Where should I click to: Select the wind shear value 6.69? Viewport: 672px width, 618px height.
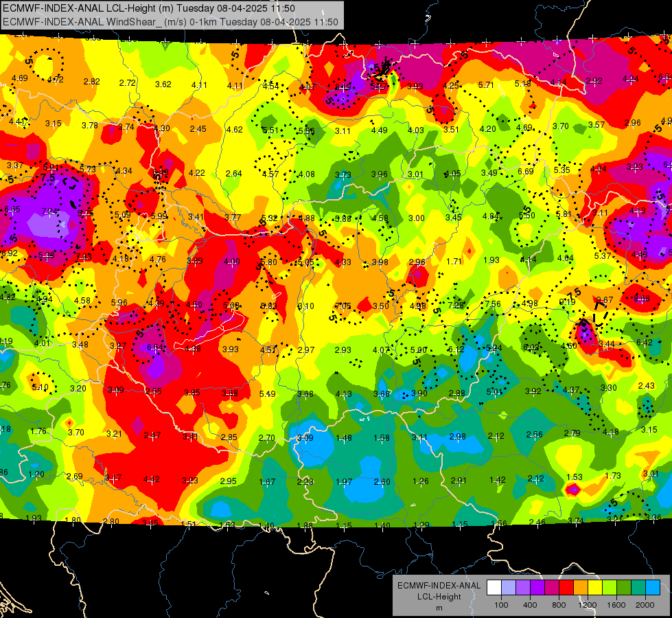pyautogui.click(x=525, y=172)
